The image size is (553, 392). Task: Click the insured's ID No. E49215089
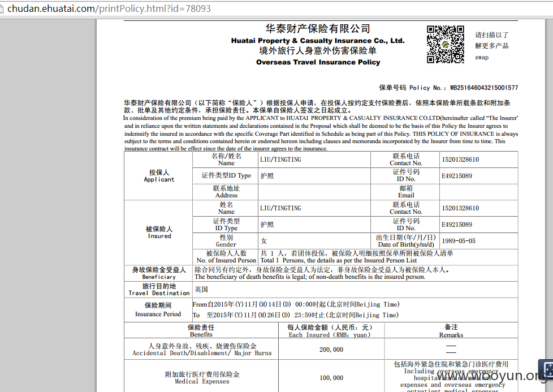tap(457, 225)
